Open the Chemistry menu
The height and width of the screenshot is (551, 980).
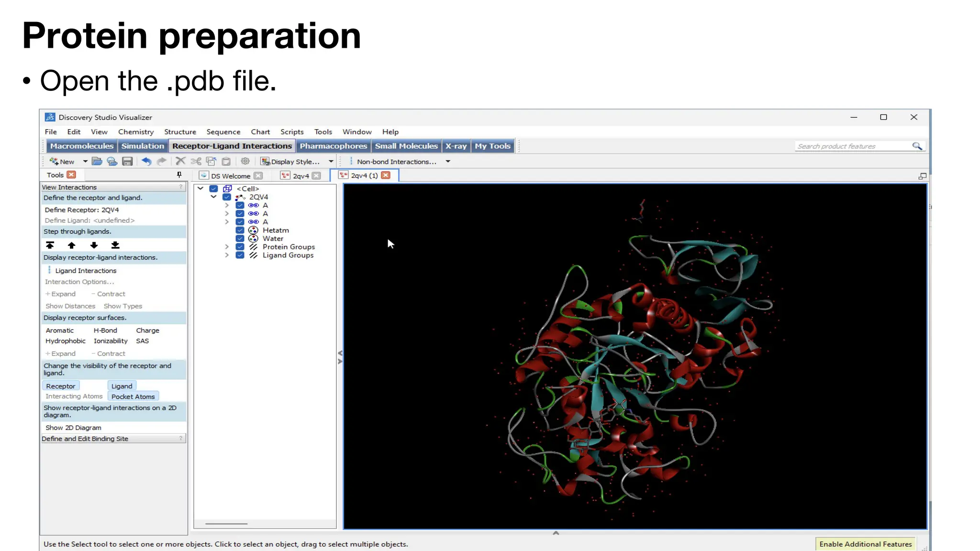(136, 132)
